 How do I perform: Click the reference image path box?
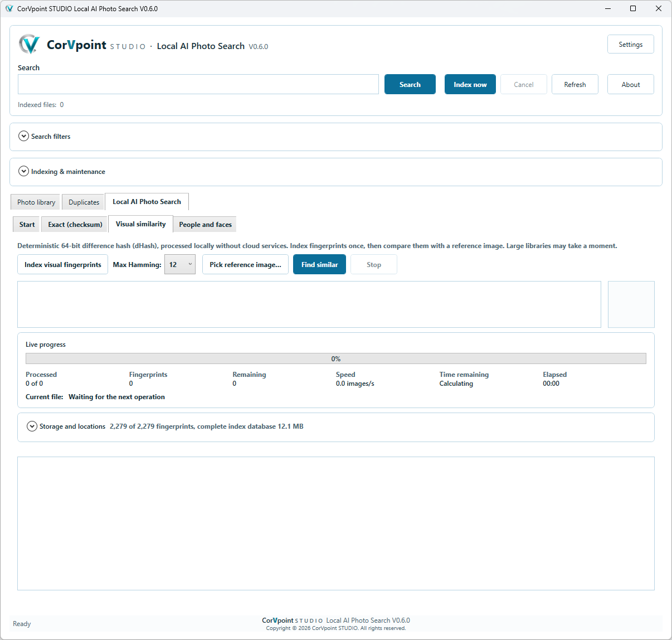click(x=309, y=304)
